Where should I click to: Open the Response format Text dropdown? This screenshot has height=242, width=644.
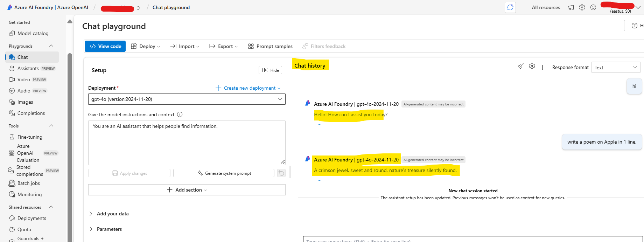[x=616, y=67]
